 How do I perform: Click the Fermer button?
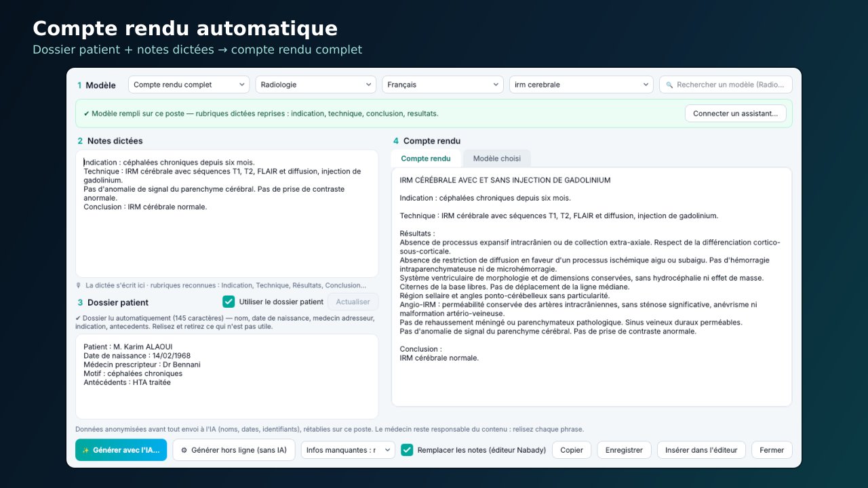click(772, 450)
